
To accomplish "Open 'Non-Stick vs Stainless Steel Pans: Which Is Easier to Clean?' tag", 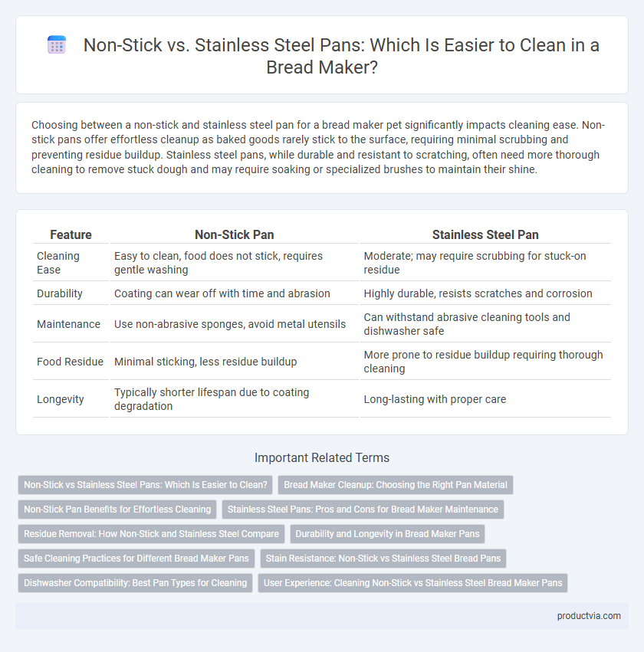I will point(145,485).
